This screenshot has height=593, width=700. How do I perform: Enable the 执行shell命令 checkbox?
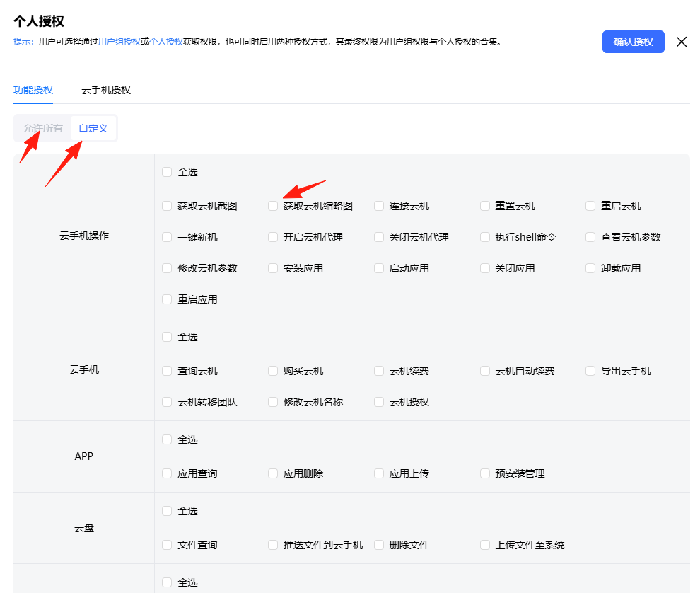click(485, 237)
